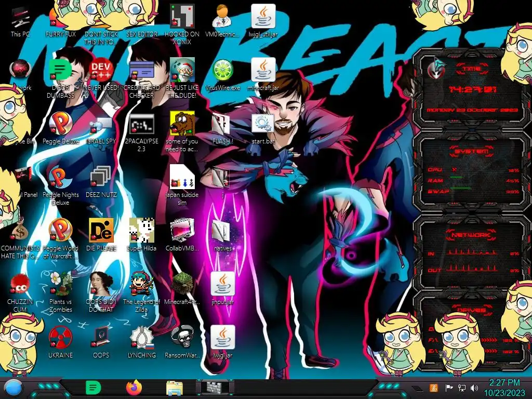This screenshot has height=399, width=532.
Task: Click the SYSTEM widget header
Action: pos(472,151)
